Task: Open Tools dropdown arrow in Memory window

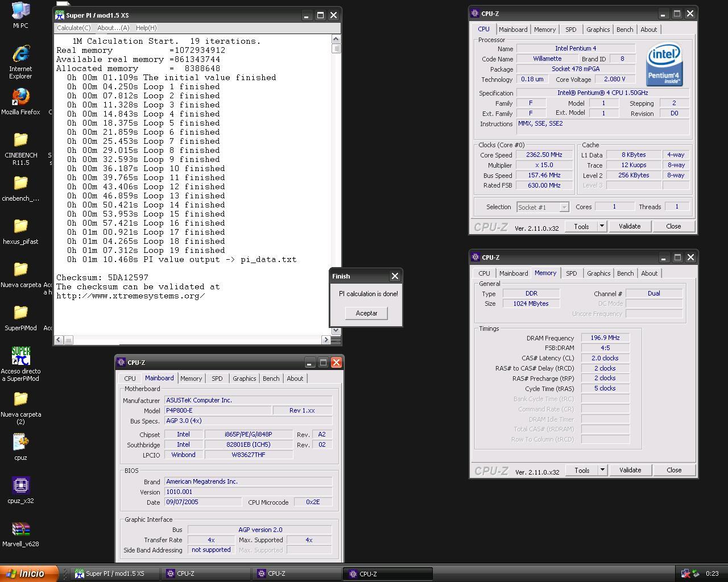Action: 602,470
